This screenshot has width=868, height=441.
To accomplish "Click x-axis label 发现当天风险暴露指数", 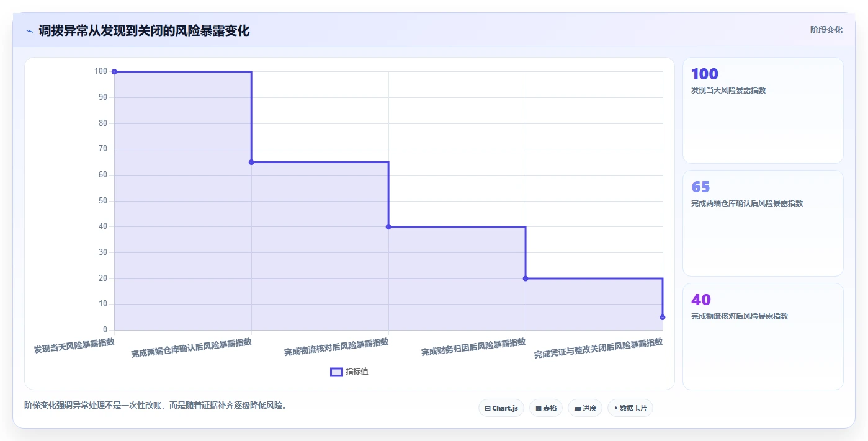I will tap(74, 345).
